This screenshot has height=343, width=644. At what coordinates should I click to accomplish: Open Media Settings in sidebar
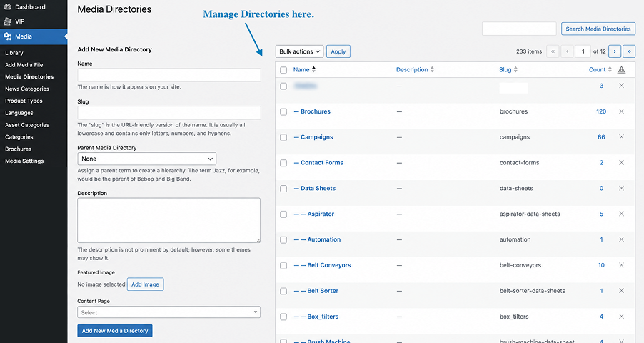(24, 161)
